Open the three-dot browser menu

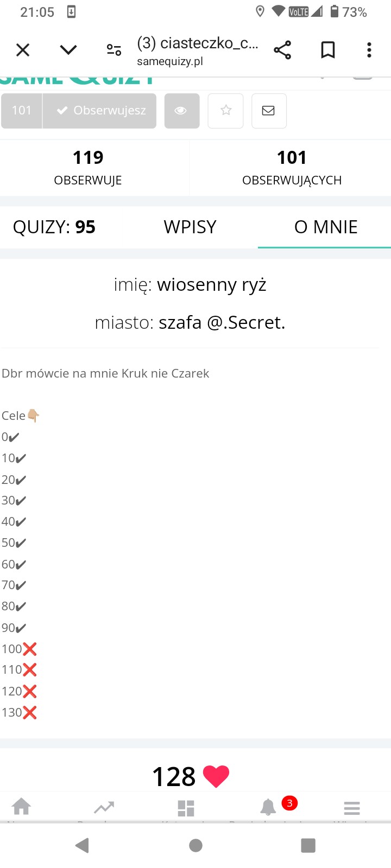(369, 50)
